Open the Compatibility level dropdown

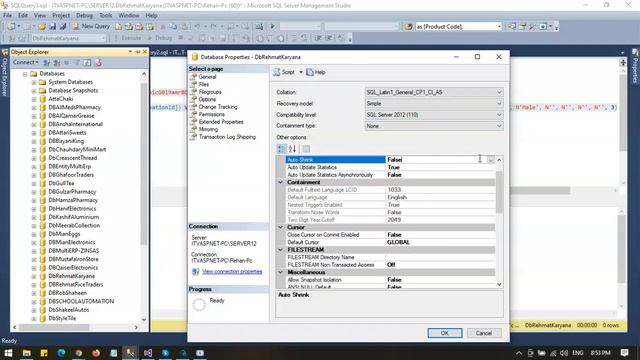[x=433, y=115]
